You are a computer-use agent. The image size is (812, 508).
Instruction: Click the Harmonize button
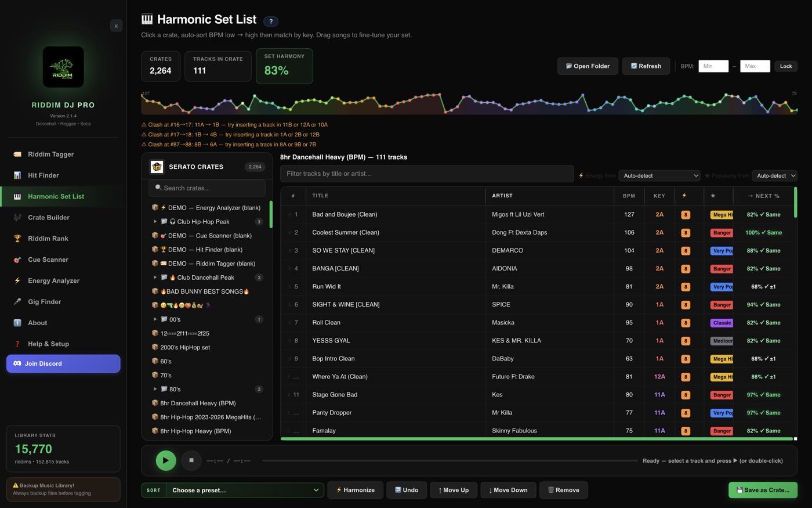356,490
